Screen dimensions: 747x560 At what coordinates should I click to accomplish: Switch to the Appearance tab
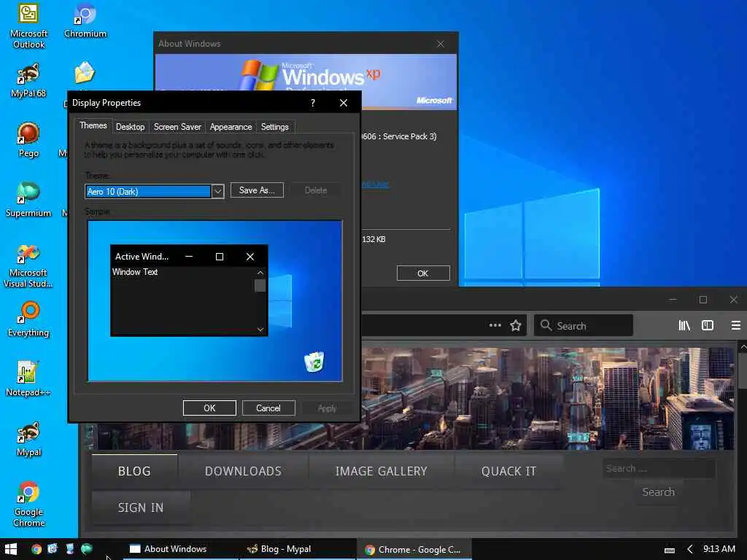231,127
